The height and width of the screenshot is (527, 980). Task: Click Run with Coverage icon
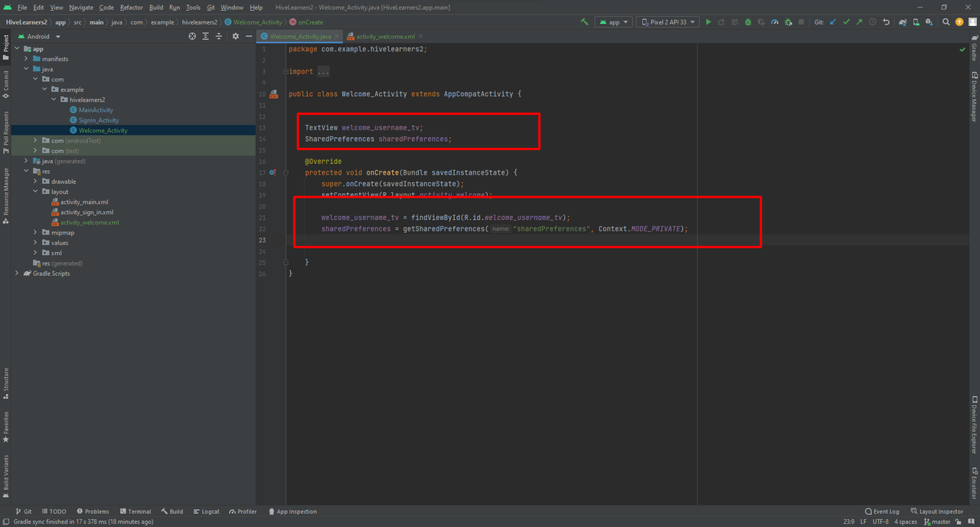(x=761, y=22)
